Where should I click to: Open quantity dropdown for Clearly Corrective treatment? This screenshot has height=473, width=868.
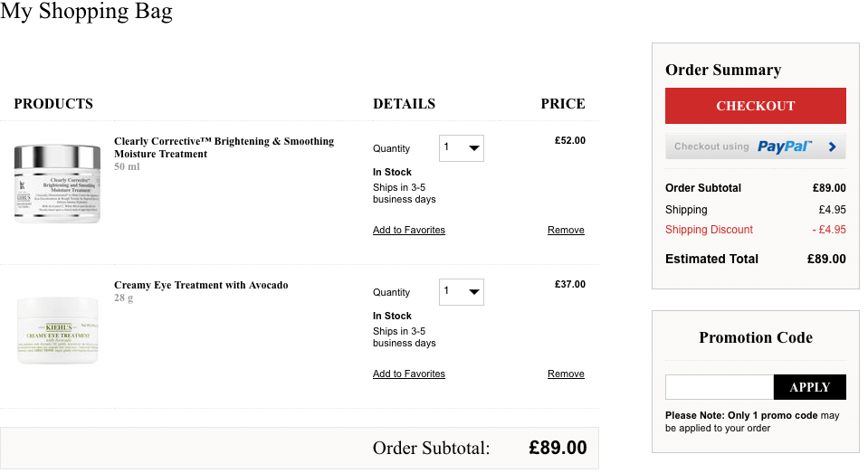pos(461,148)
